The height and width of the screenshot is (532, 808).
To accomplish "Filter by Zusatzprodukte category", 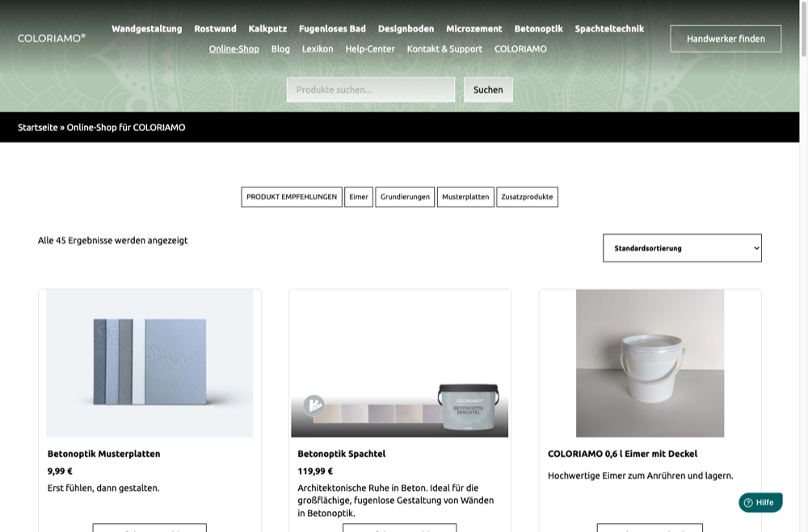I will (x=527, y=197).
